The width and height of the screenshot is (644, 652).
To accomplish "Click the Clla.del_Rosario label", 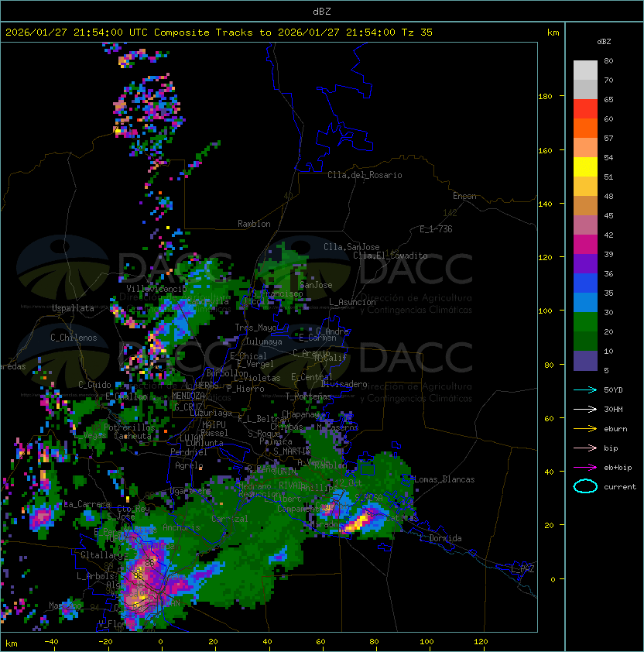I will tap(365, 175).
